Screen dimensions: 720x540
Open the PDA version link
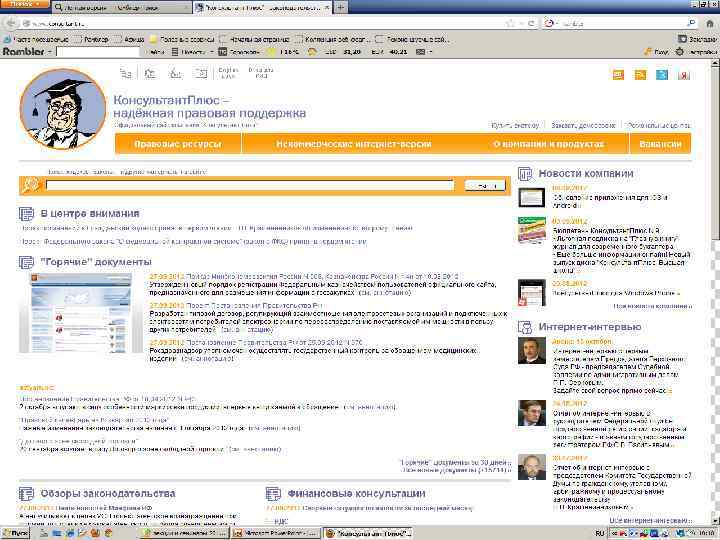coord(261,73)
